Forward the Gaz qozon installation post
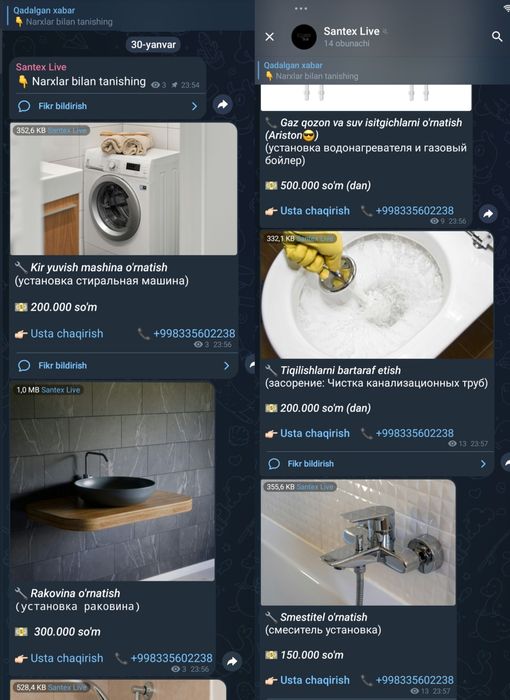510x700 pixels. click(x=488, y=214)
